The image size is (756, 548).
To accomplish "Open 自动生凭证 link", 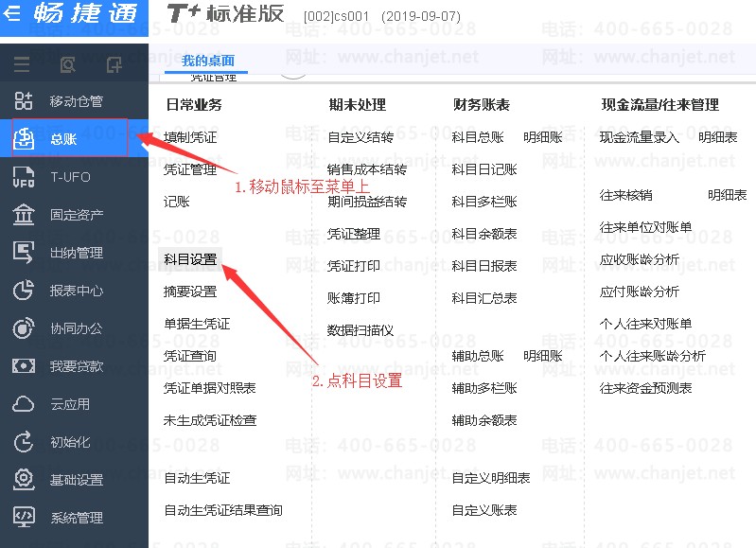I will (197, 478).
